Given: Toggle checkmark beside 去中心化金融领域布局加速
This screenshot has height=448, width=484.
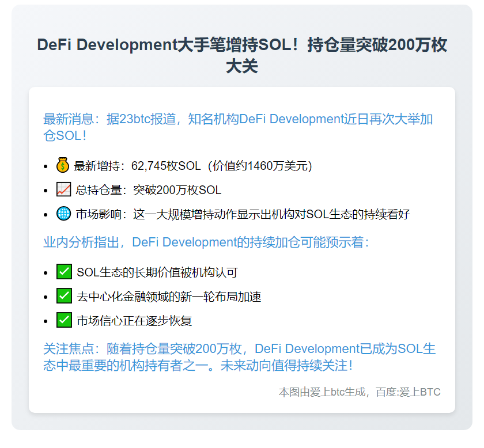Looking at the screenshot, I should 63,296.
